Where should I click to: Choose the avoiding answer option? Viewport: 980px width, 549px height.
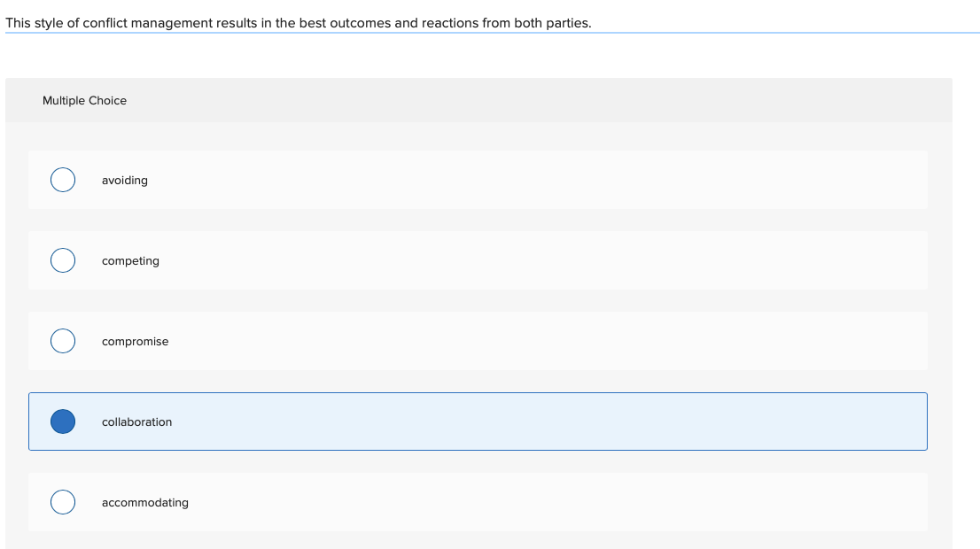354,180
